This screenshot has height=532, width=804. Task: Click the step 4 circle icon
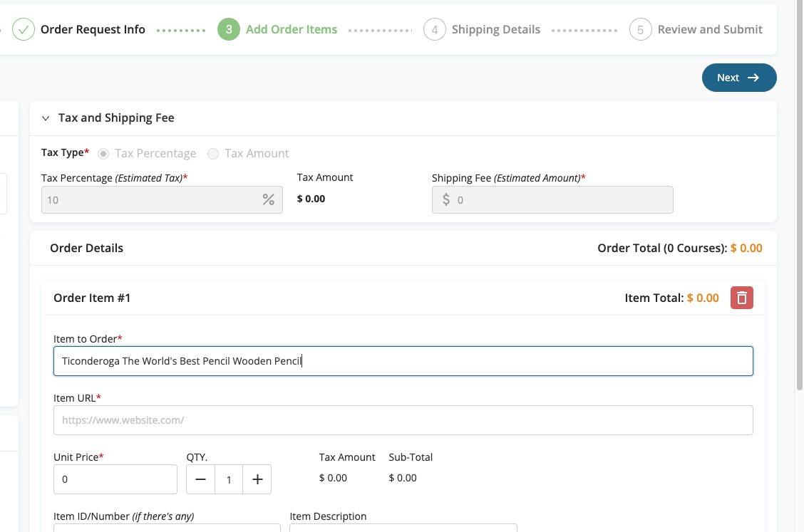click(x=434, y=30)
